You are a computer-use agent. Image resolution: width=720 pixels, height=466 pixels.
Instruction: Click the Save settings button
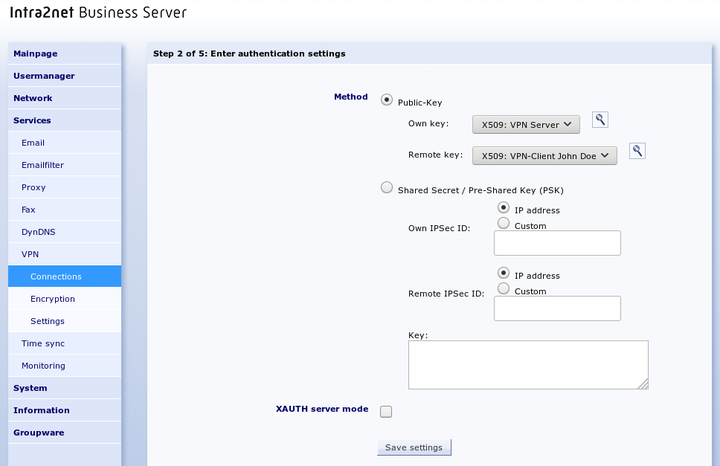[x=414, y=448]
